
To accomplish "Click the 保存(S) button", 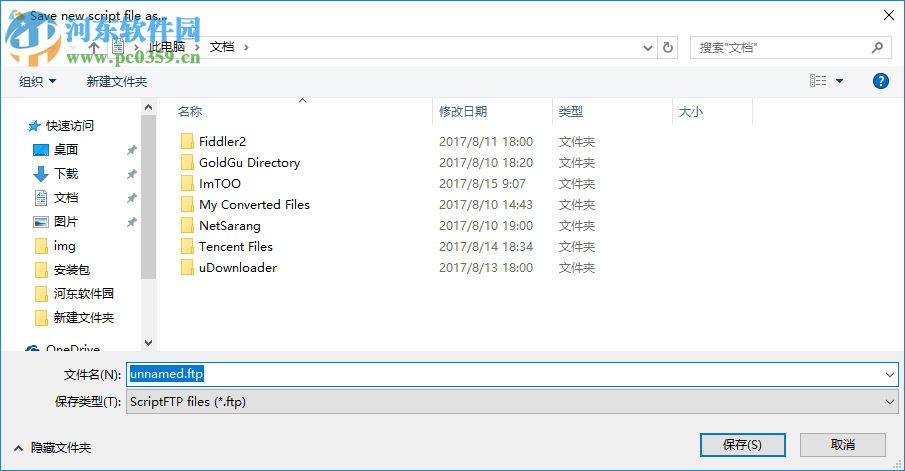I will [742, 445].
